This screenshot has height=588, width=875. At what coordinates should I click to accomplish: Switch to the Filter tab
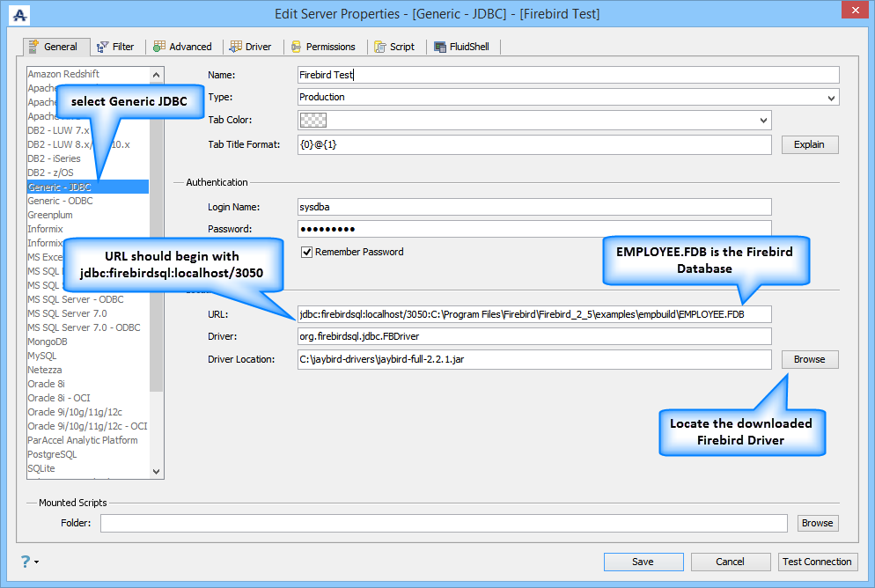[x=115, y=47]
